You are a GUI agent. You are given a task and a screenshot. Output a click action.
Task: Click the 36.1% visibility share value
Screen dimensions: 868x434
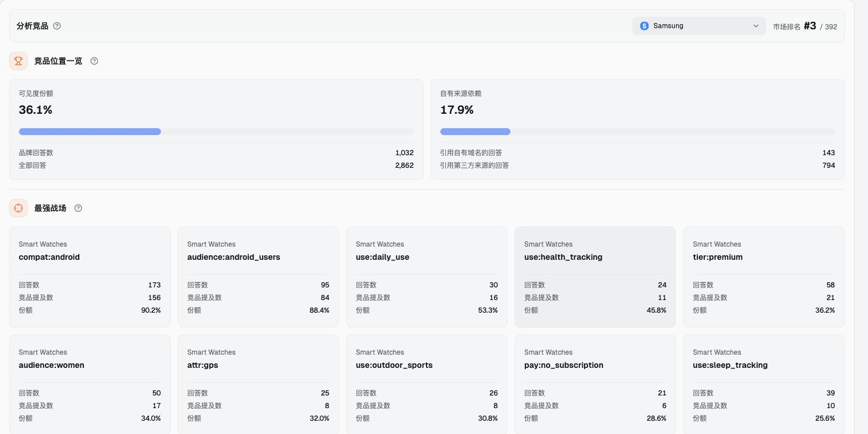click(36, 110)
